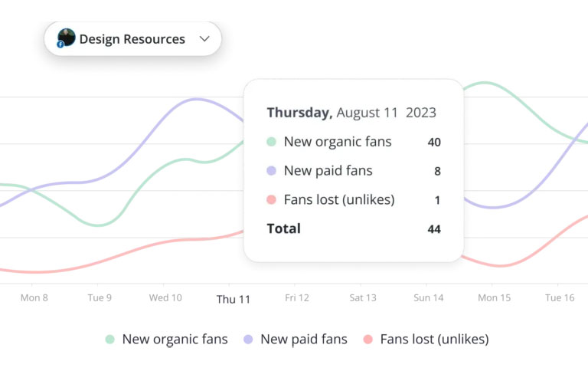Click Tue 16 axis label
588x371 pixels.
pos(559,297)
